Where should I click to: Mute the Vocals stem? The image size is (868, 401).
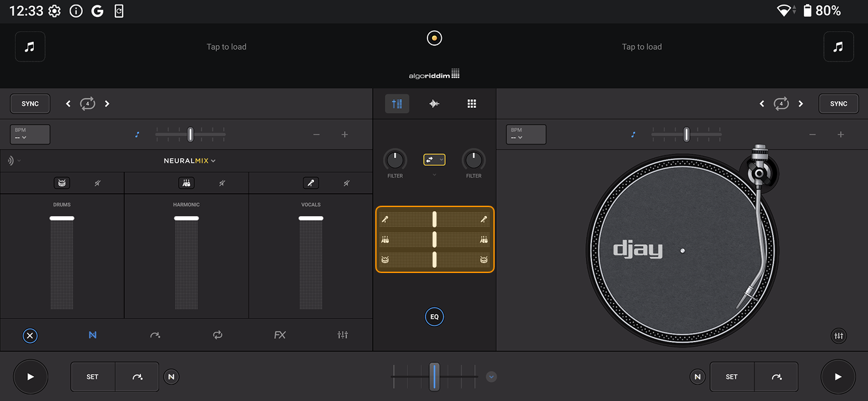coord(346,183)
